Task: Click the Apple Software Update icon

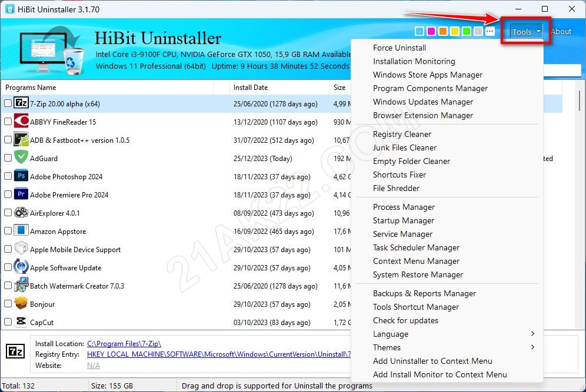Action: (21, 267)
